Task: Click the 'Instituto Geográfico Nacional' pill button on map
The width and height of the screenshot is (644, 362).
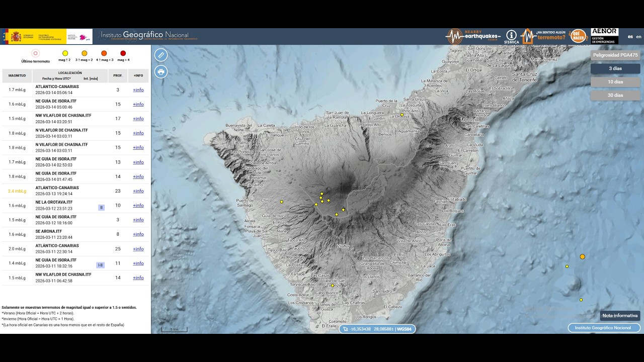Action: [604, 328]
